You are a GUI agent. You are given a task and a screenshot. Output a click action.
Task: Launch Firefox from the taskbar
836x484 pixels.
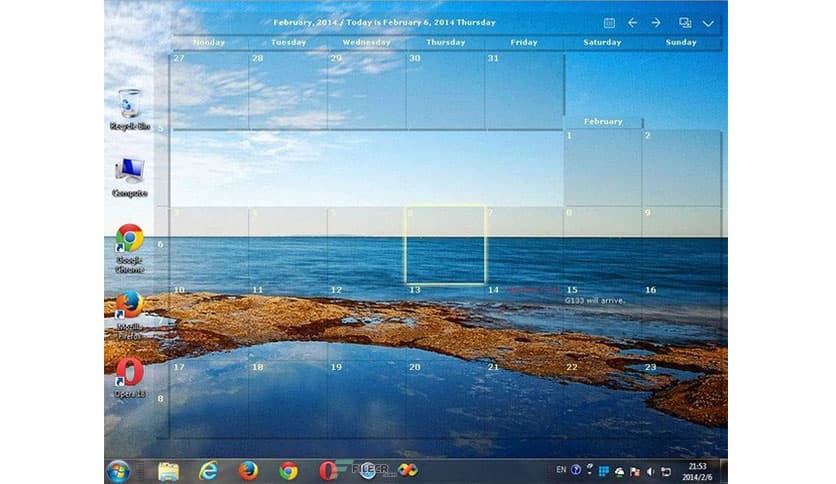(248, 471)
